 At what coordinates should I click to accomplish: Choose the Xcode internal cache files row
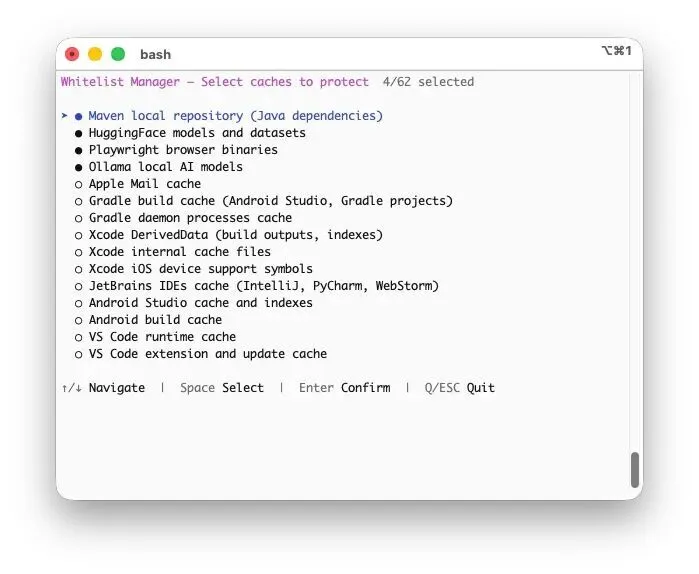pyautogui.click(x=179, y=252)
